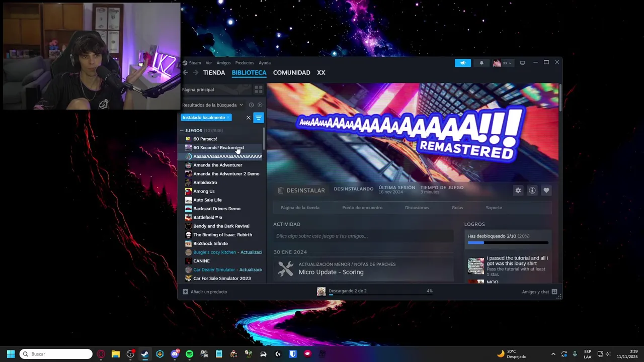Click the Steam logo menu icon

tap(185, 63)
